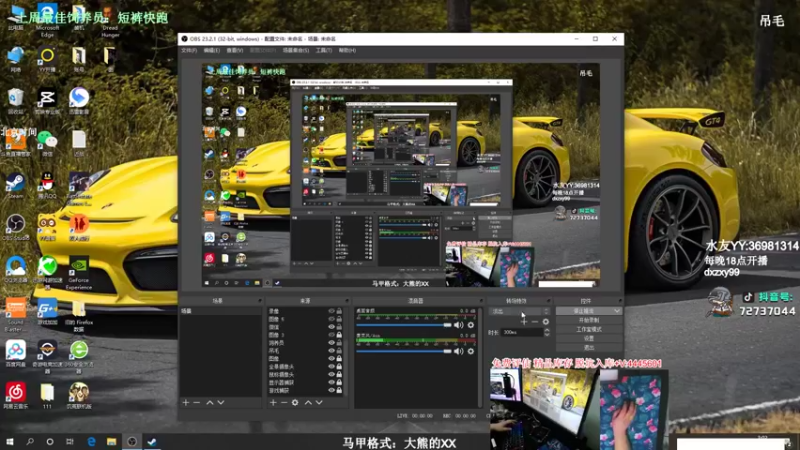Add a transition with the 转场特效 plus icon
800x450 pixels.
[x=524, y=322]
